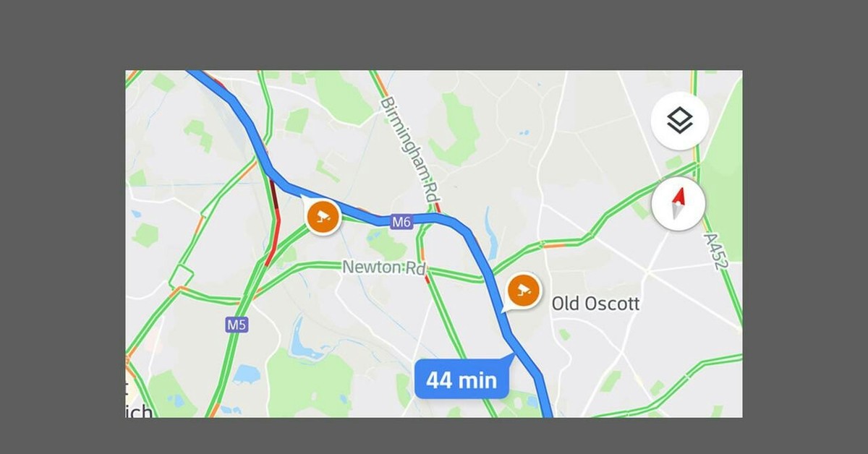Select the speed camera icon near M6

(322, 215)
